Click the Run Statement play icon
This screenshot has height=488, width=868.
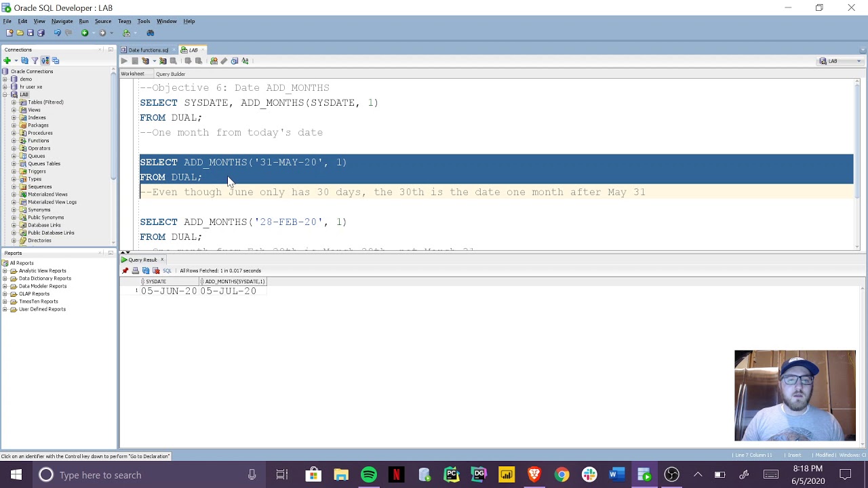click(124, 61)
